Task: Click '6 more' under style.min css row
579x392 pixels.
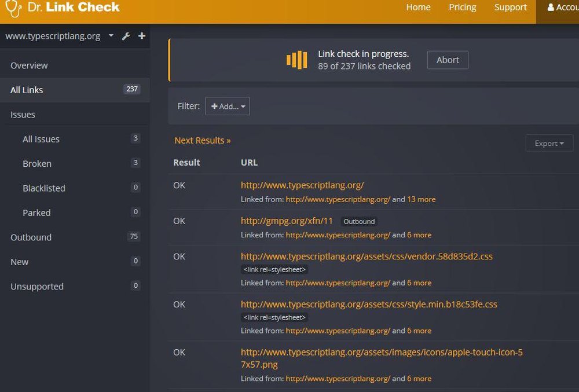Action: (x=419, y=331)
